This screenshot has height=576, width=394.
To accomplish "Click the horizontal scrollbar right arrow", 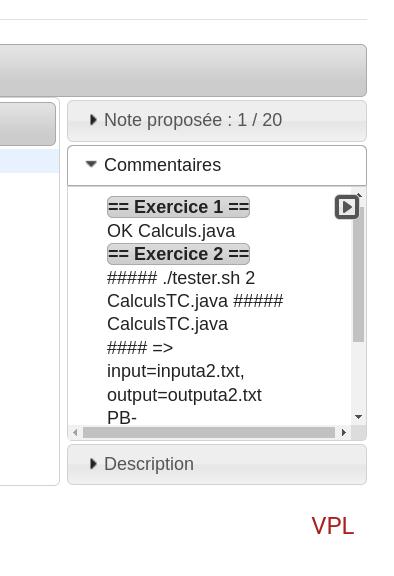I will click(343, 432).
